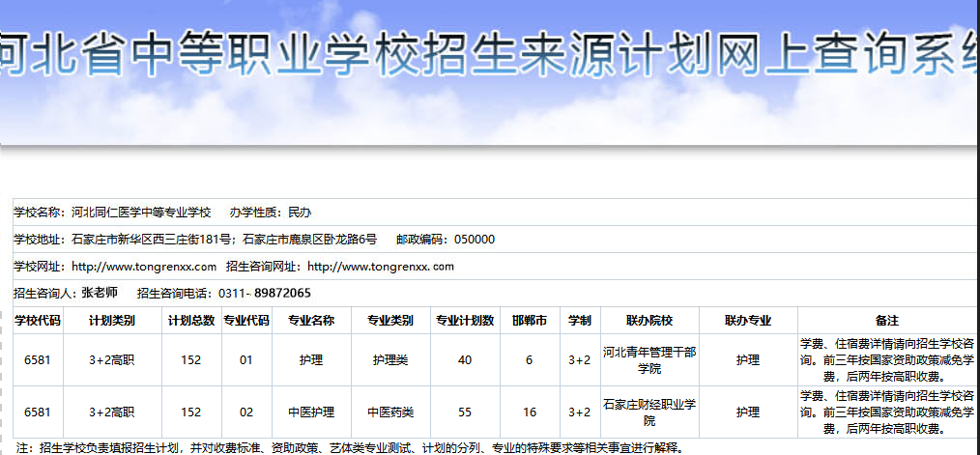Image resolution: width=980 pixels, height=455 pixels.
Task: Click the 河北省中等职业学校招生来源计划 banner title
Action: click(x=490, y=55)
